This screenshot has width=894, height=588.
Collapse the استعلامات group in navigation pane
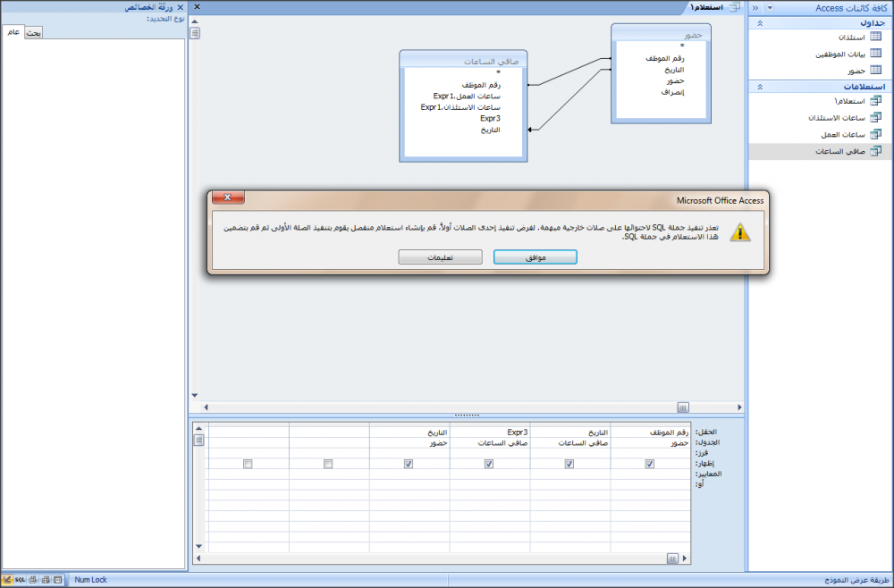[759, 88]
